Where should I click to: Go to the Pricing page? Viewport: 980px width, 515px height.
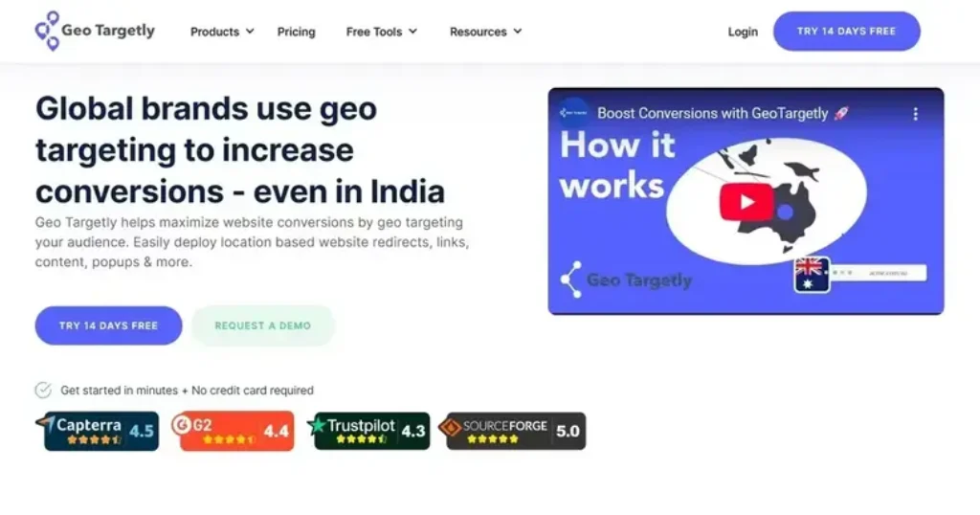point(297,32)
